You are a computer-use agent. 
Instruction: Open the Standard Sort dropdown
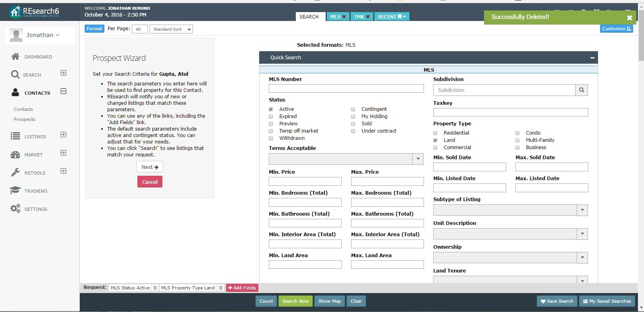(171, 29)
